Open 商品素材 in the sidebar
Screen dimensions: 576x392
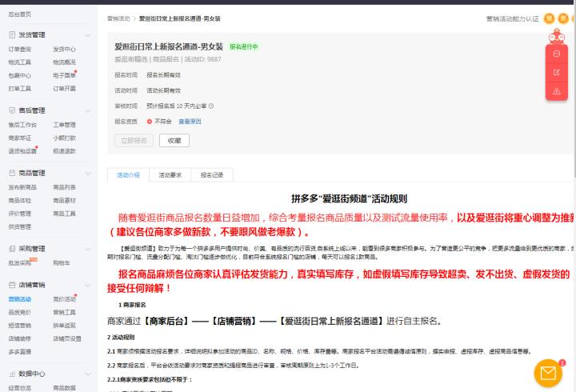[x=64, y=201]
